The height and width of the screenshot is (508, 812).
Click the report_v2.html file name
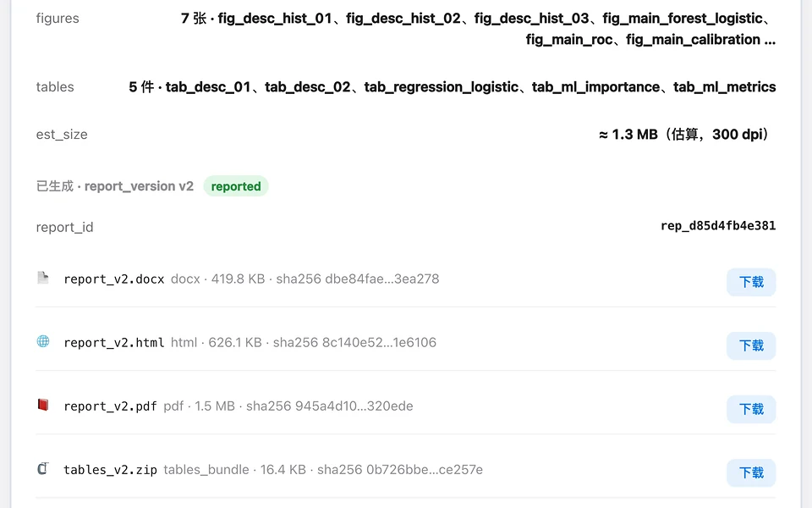(x=114, y=343)
